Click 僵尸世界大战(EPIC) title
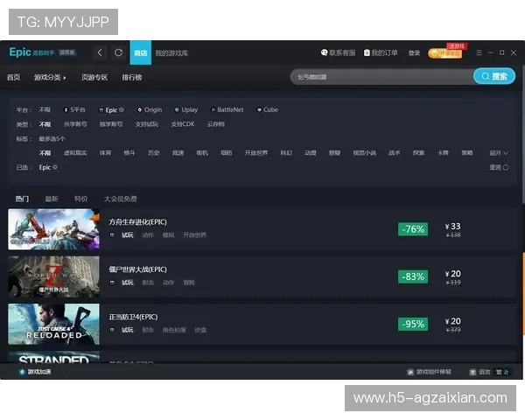Image resolution: width=525 pixels, height=420 pixels. [137, 269]
